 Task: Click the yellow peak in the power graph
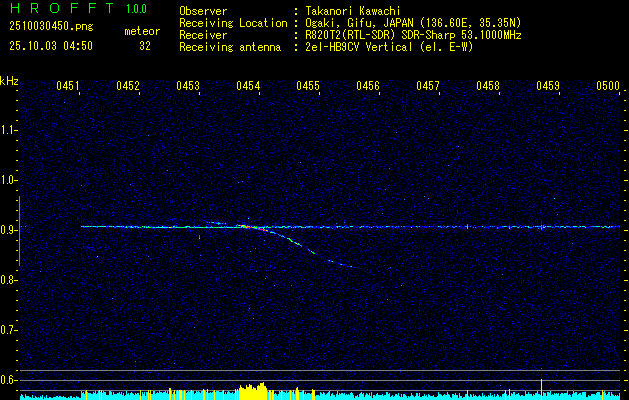[x=255, y=390]
